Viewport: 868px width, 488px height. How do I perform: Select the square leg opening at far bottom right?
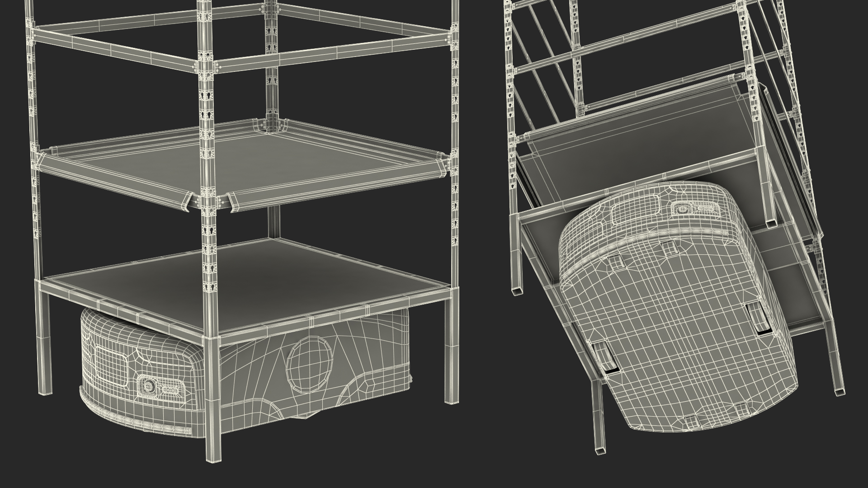pyautogui.click(x=839, y=392)
